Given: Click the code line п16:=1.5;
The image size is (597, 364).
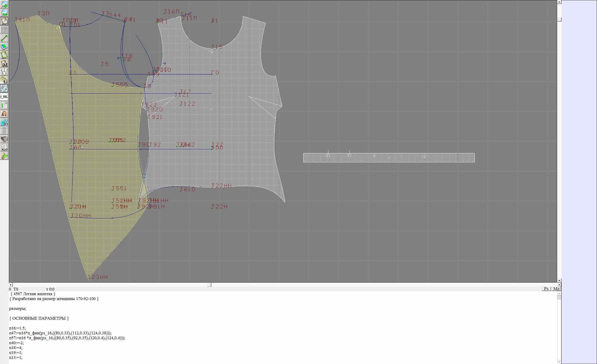Looking at the screenshot, I should click(17, 328).
